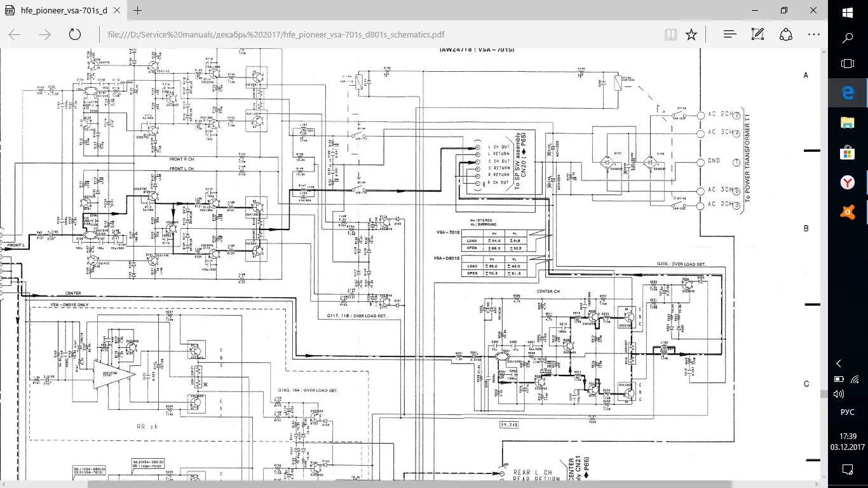
Task: Open Edge's More actions ellipsis menu
Action: tap(813, 34)
